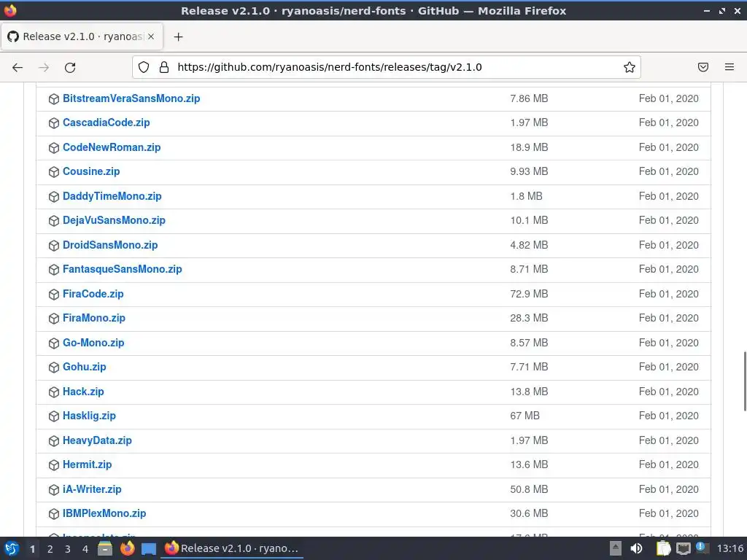Viewport: 747px width, 560px height.
Task: Click the blue desktop icon in the taskbar
Action: click(x=149, y=549)
